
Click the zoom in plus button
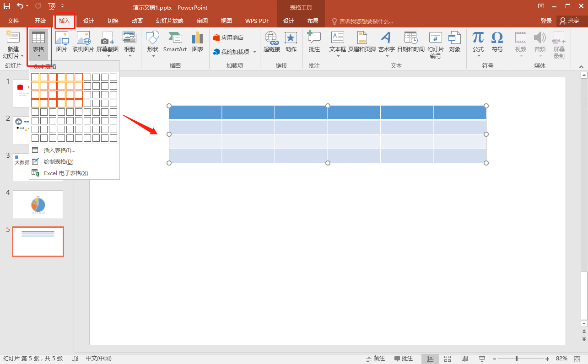click(547, 359)
